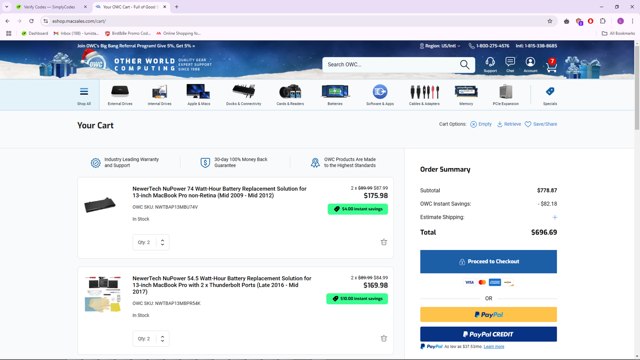Open the tab search dropdown arrow
The image size is (640, 360).
(7, 7)
